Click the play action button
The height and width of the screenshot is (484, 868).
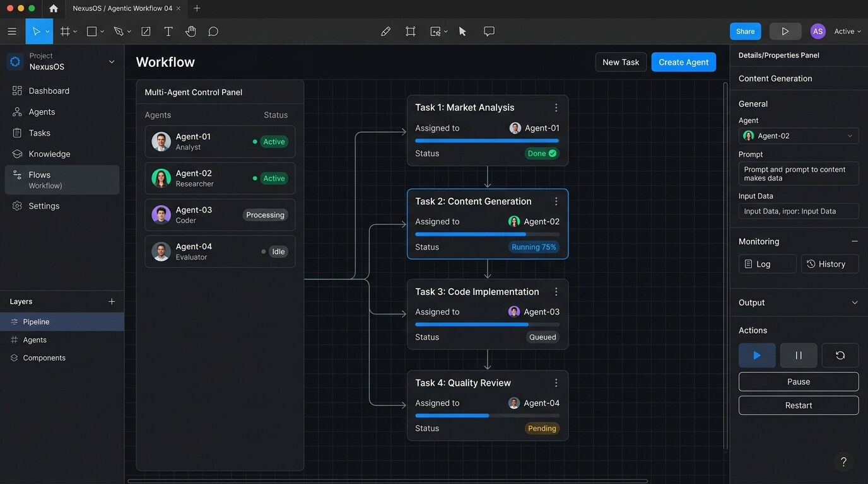tap(757, 355)
